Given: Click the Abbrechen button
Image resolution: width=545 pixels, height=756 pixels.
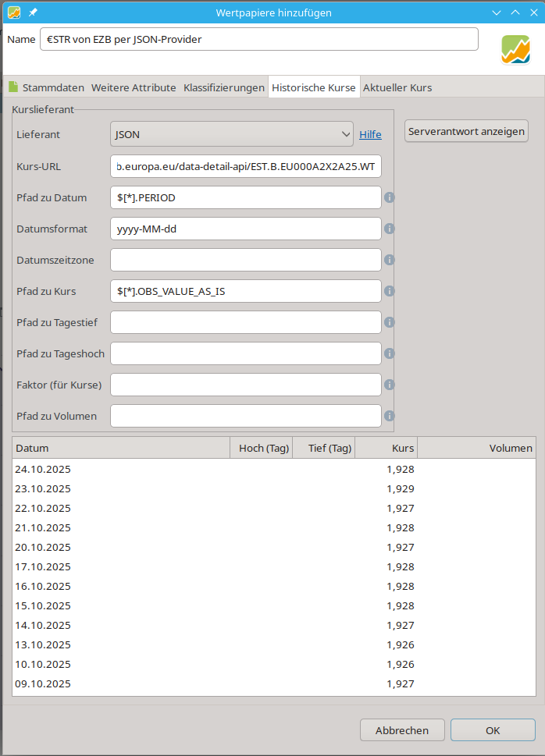Looking at the screenshot, I should click(x=402, y=730).
